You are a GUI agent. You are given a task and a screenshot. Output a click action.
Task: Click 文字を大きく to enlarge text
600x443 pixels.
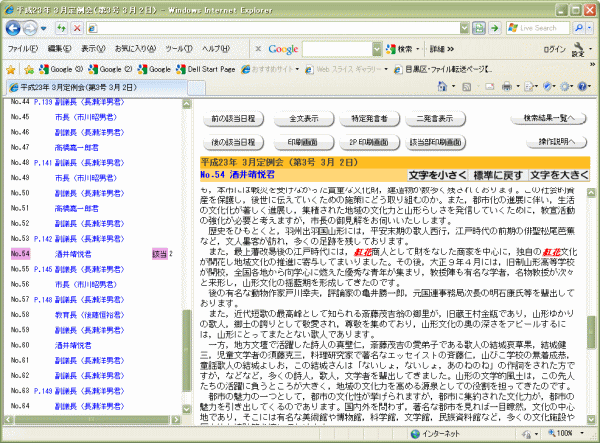point(559,175)
